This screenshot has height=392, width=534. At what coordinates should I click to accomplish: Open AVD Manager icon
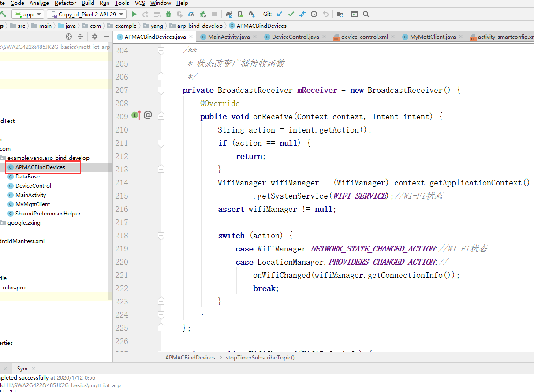click(240, 14)
